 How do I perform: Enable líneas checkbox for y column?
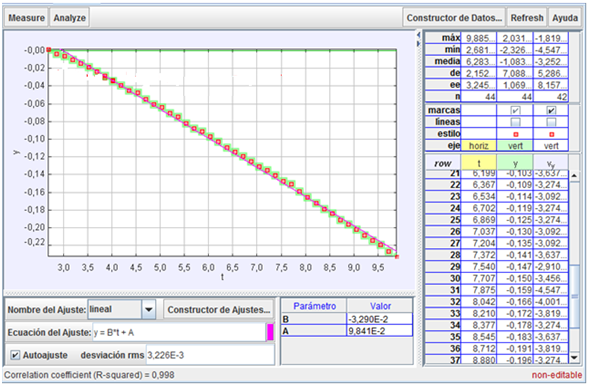[x=515, y=122]
